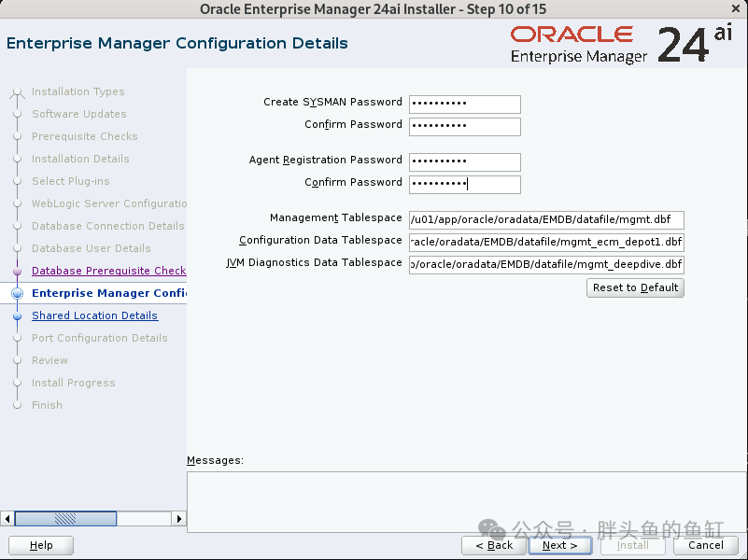
Task: Click inside the Messages text area
Action: (467, 502)
